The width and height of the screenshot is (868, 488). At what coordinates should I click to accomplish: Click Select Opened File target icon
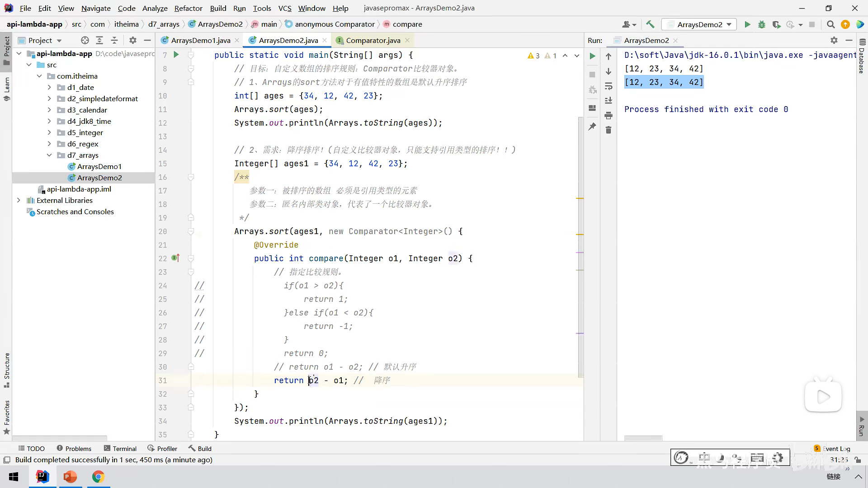[x=85, y=40]
